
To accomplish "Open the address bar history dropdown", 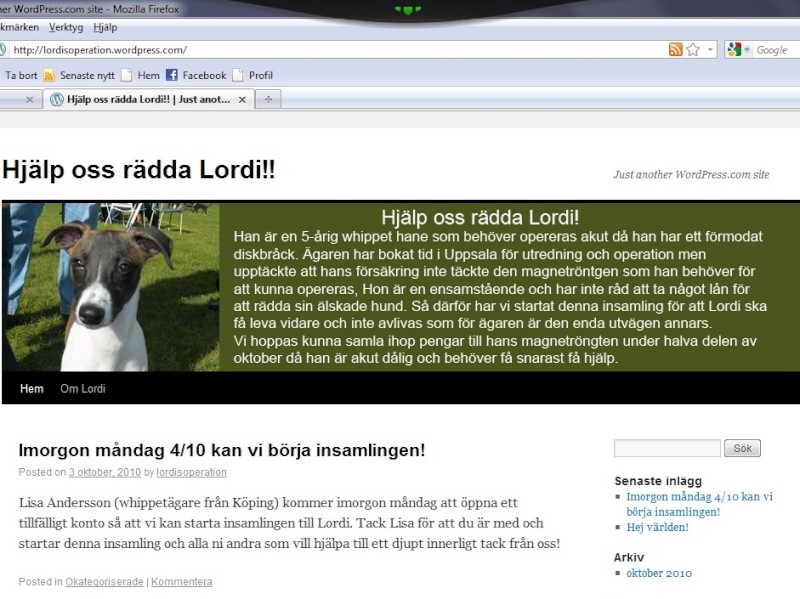I will pyautogui.click(x=709, y=47).
